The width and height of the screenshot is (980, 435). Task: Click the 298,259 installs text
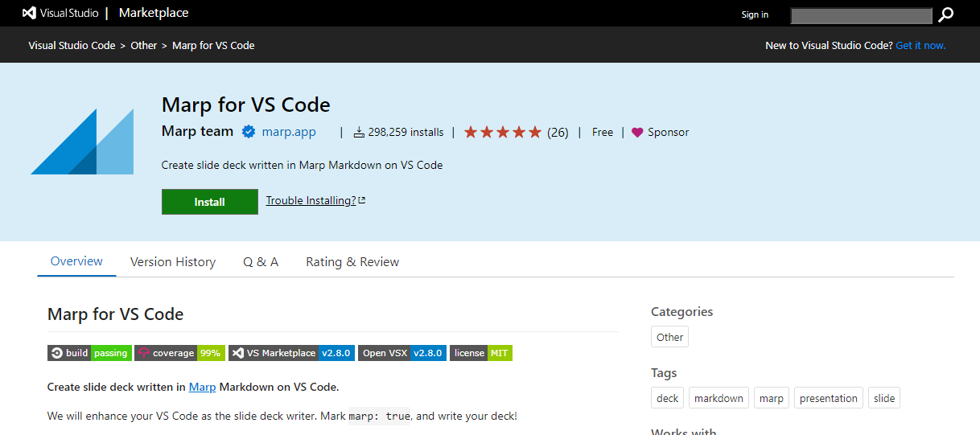pyautogui.click(x=406, y=132)
